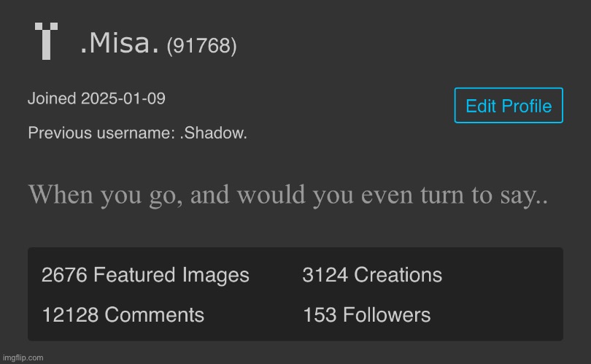The image size is (591, 364).
Task: Click the number 153 in stats
Action: coord(320,314)
